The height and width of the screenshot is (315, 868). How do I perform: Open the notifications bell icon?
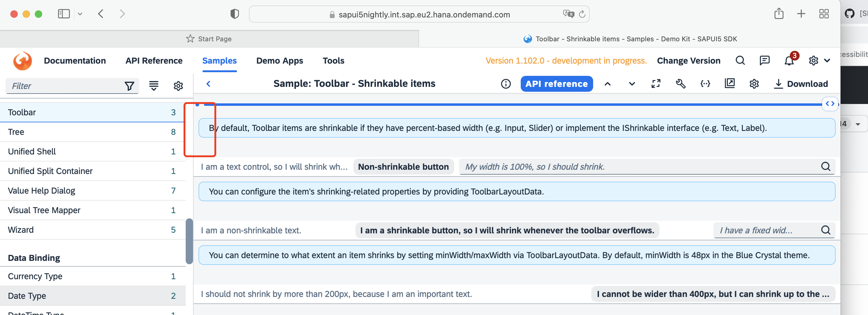[789, 61]
